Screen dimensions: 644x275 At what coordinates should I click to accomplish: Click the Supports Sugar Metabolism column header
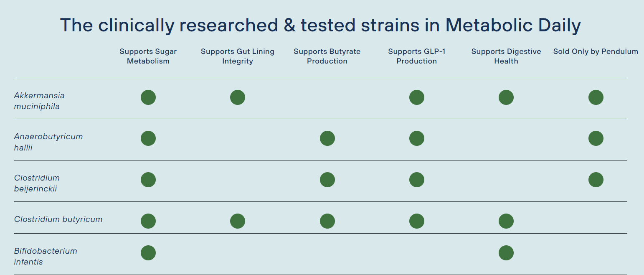(148, 56)
